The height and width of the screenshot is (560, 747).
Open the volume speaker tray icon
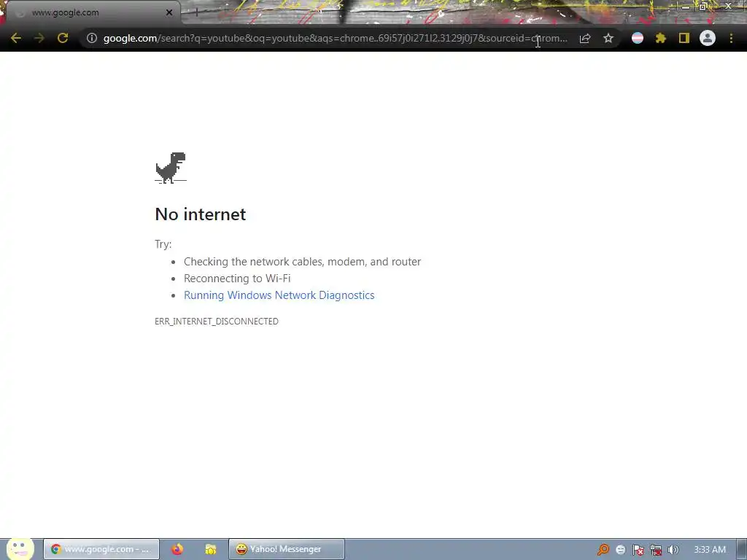(x=673, y=550)
